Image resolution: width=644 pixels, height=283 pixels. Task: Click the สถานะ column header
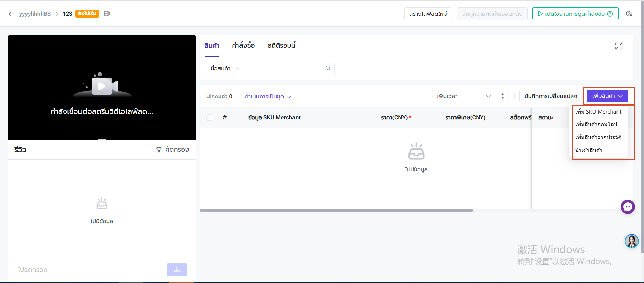click(x=546, y=118)
